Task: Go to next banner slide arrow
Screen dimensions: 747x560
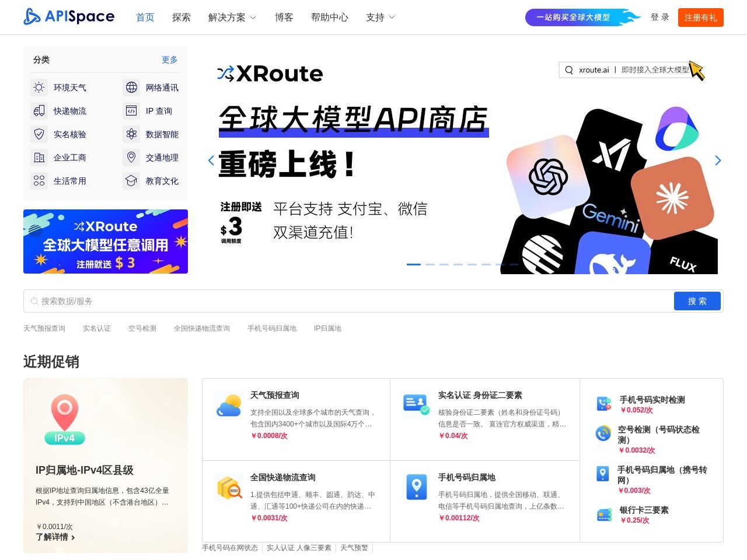Action: pyautogui.click(x=718, y=160)
